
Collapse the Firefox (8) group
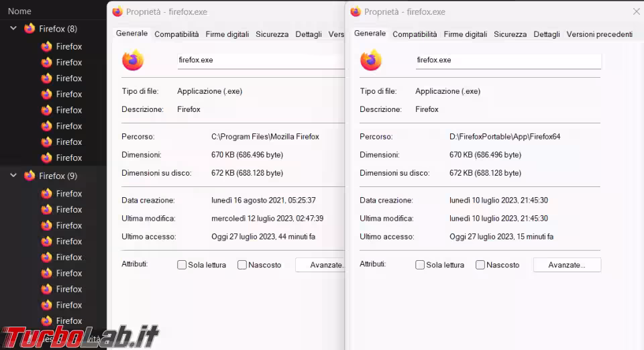[13, 29]
